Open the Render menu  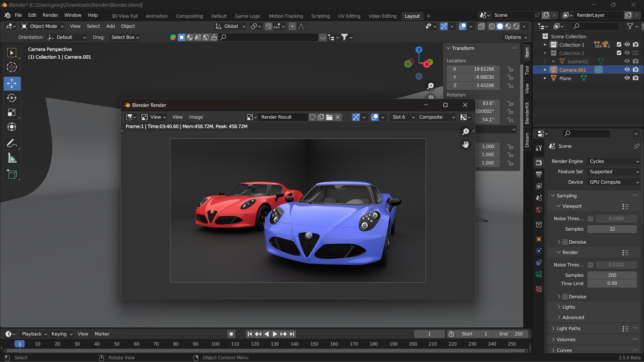50,15
